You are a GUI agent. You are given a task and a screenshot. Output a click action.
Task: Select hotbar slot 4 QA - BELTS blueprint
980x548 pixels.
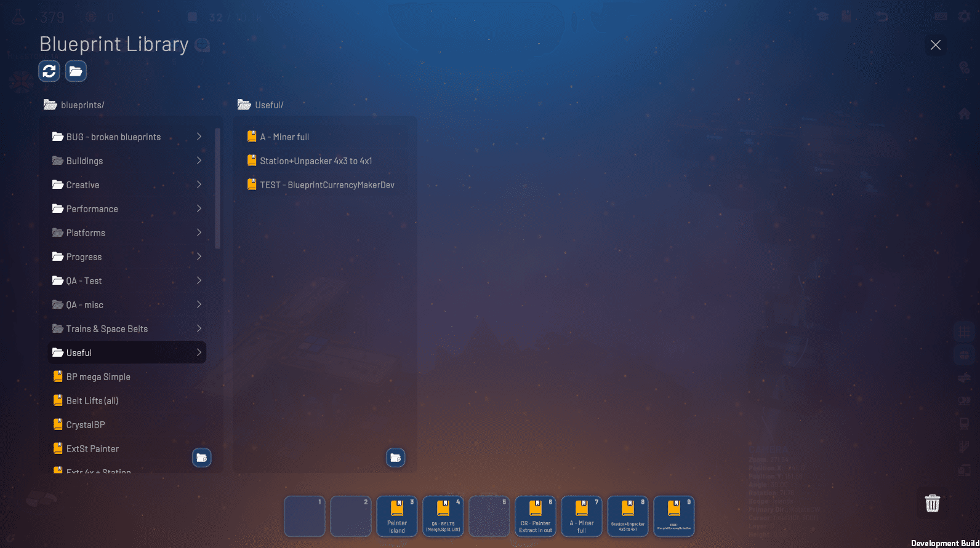click(x=443, y=516)
